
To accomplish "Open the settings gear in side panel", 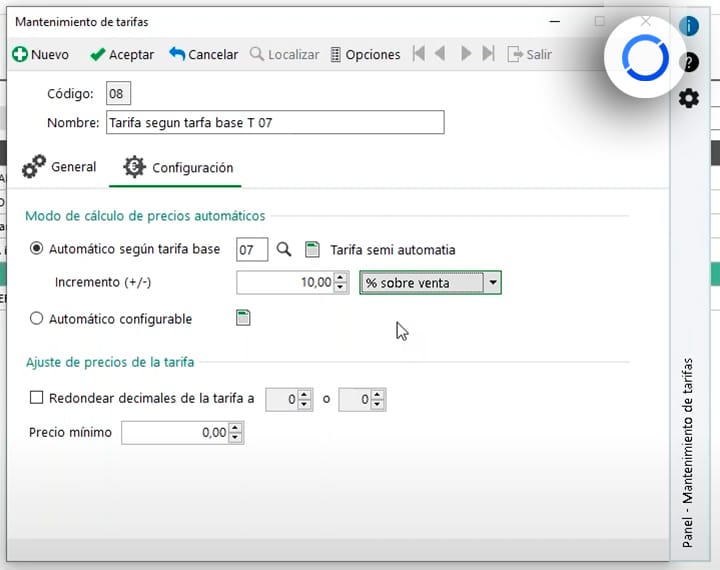I will (x=689, y=98).
